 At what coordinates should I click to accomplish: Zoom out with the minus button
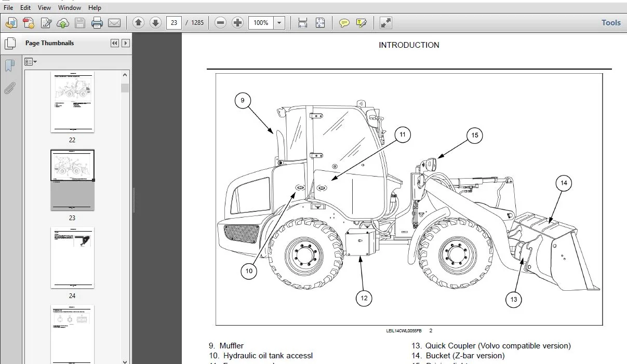pos(220,23)
